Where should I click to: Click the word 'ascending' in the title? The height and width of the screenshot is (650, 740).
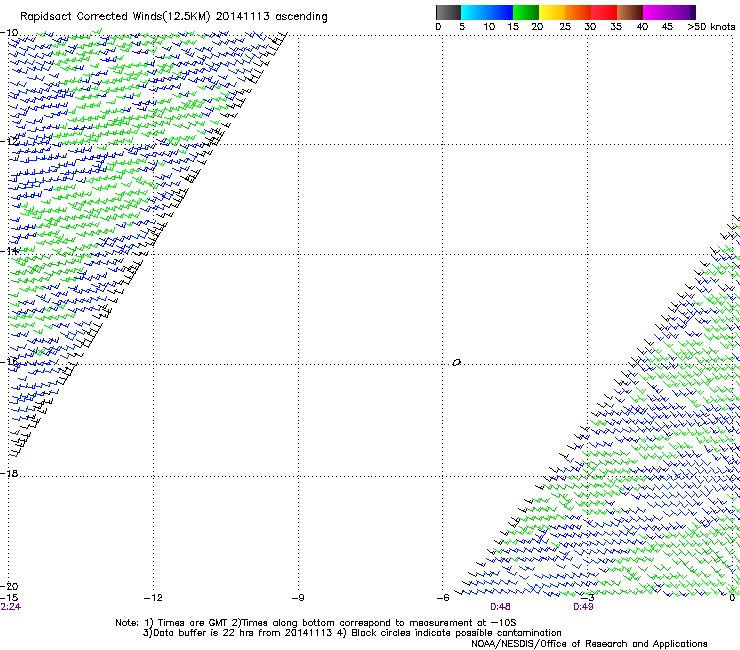tap(301, 17)
